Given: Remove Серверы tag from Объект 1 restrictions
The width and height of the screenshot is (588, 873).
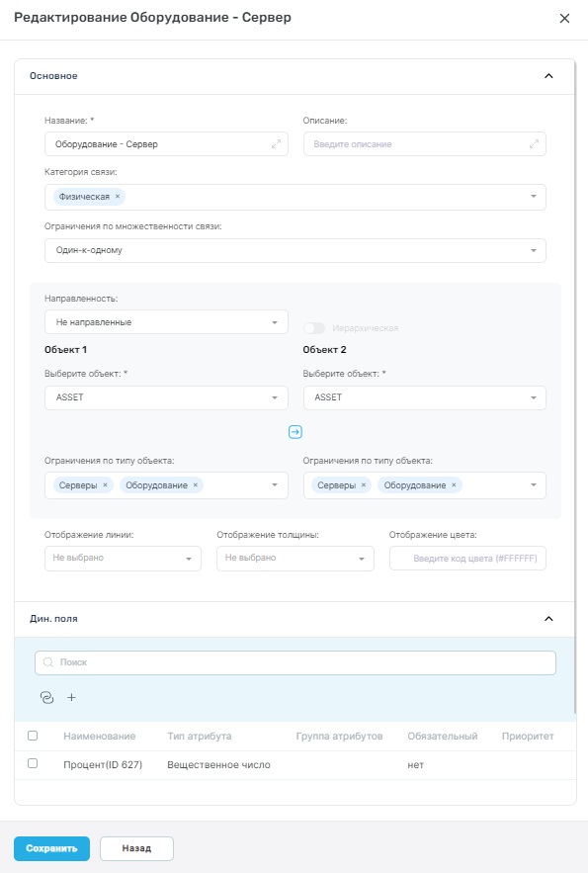Looking at the screenshot, I should [x=105, y=485].
